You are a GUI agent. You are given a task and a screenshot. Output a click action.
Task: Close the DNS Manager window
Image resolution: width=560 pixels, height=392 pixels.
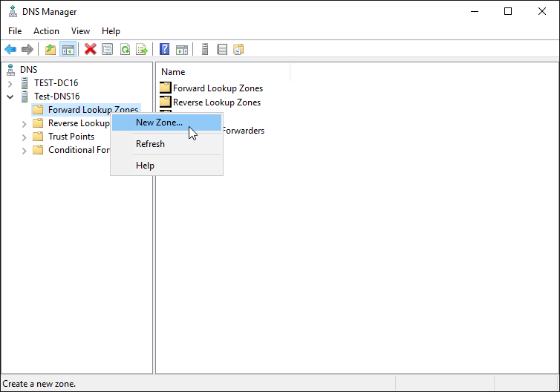541,11
